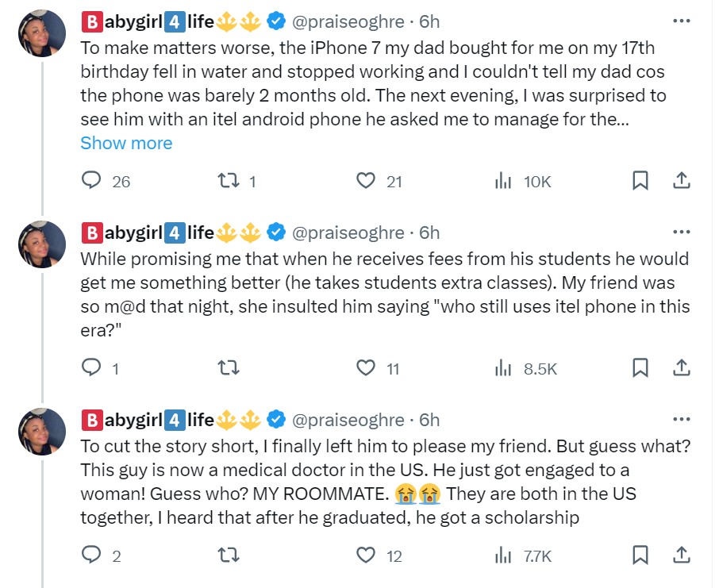715x588 pixels.
Task: Reply to the iPhone 7 tweet
Action: point(93,181)
